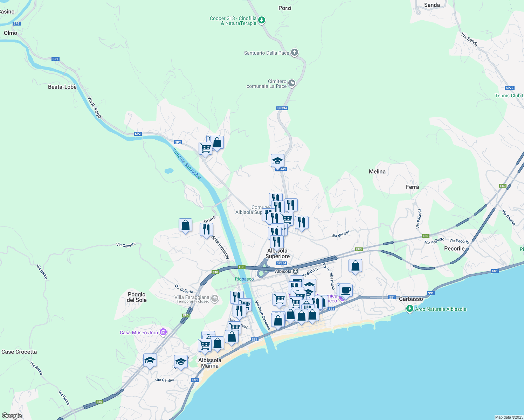
Task: Click the Albisola train station icon
Action: pyautogui.click(x=296, y=271)
